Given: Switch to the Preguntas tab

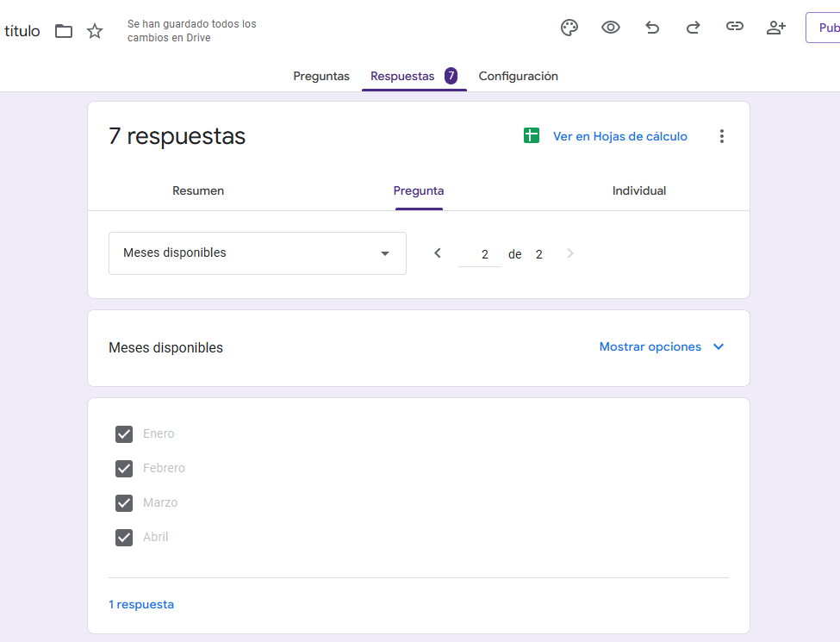Looking at the screenshot, I should (321, 76).
